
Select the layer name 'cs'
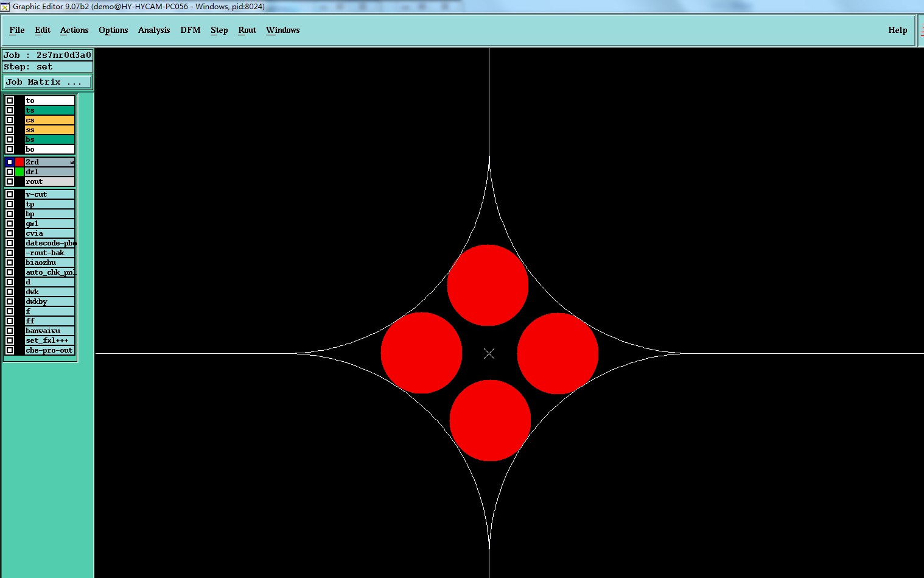click(x=49, y=120)
